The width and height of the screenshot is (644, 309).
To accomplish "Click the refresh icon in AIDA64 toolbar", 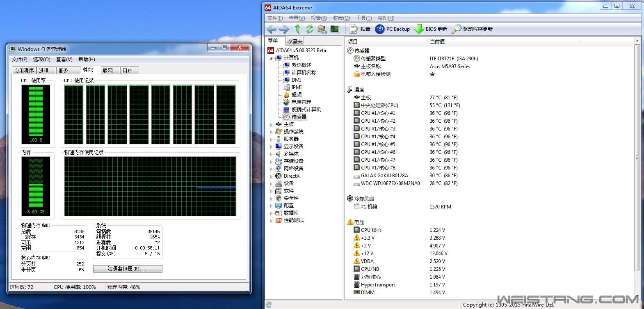I will [309, 29].
